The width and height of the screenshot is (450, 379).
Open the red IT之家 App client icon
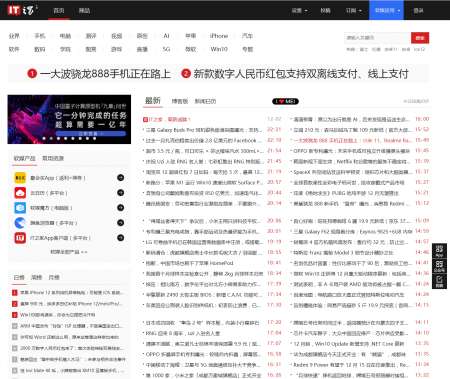pos(20,238)
